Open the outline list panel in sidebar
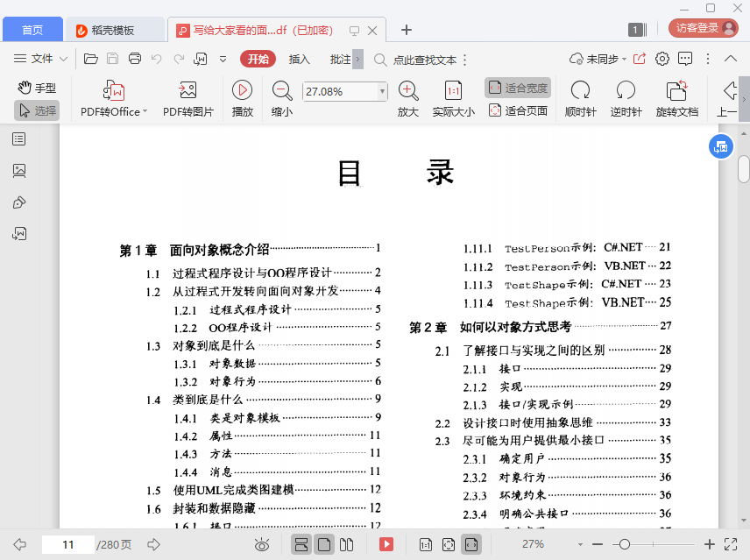750x560 pixels. (19, 138)
